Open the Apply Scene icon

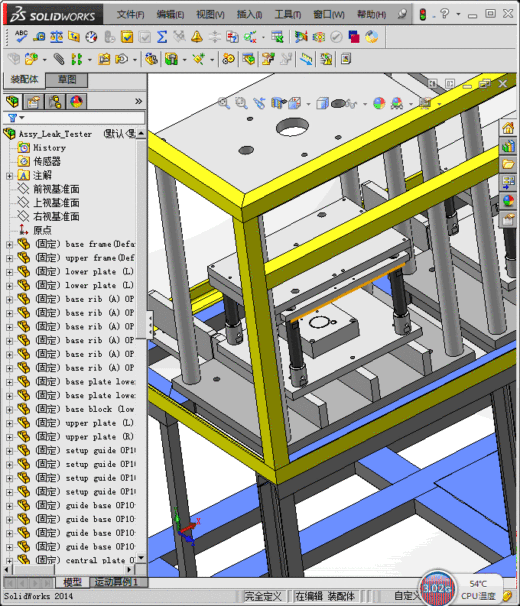[397, 103]
